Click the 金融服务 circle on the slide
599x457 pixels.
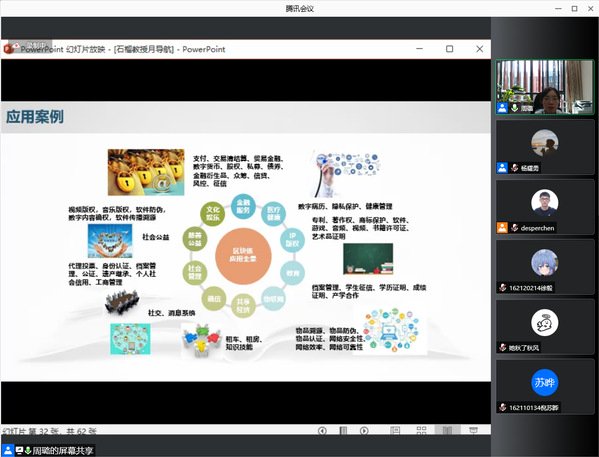(243, 206)
